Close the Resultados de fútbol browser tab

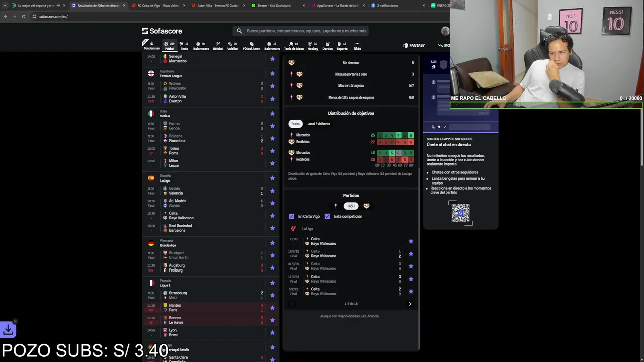click(124, 5)
